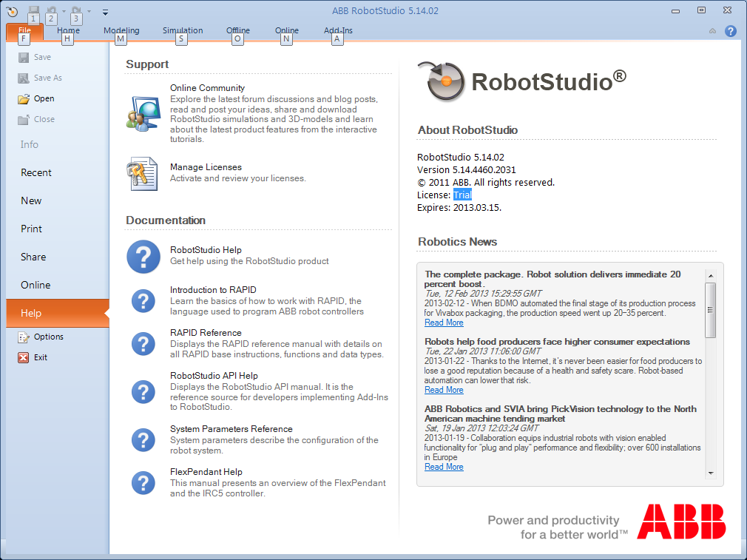Switch to the Modeling tab
Viewport: 747px width, 560px height.
pos(121,31)
